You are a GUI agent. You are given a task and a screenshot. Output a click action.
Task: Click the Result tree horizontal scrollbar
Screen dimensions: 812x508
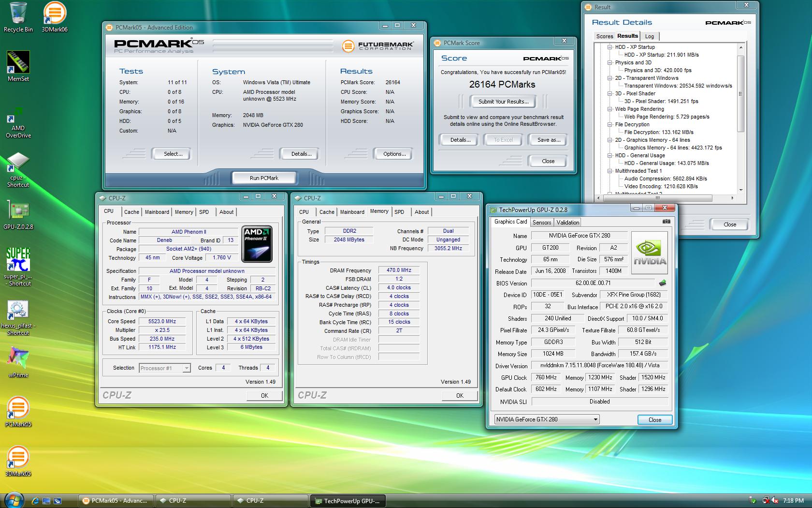click(658, 198)
